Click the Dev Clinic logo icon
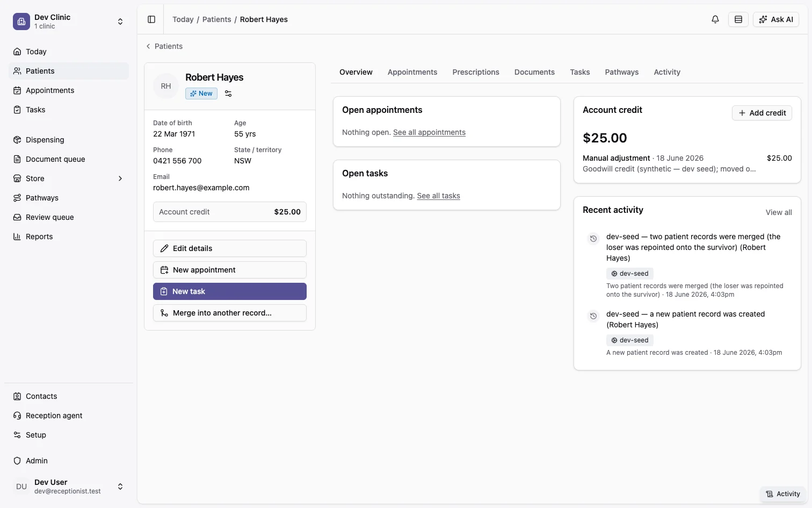Screen dimensions: 812x508 coord(21,22)
